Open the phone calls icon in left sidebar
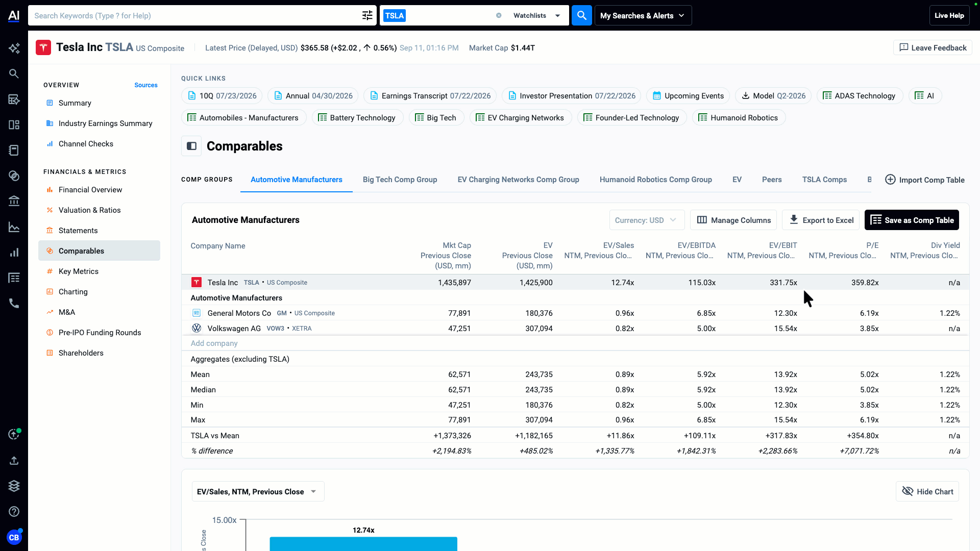Viewport: 980px width, 551px height. (x=14, y=304)
